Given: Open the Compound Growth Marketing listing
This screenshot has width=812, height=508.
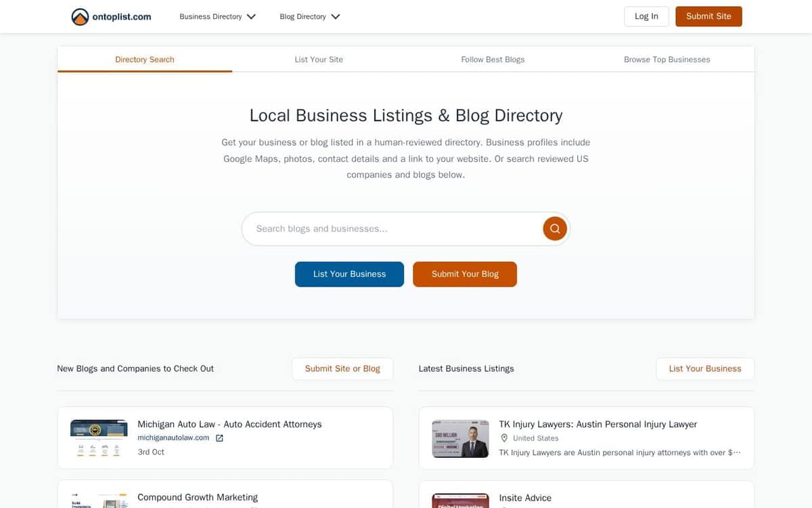Looking at the screenshot, I should click(198, 497).
